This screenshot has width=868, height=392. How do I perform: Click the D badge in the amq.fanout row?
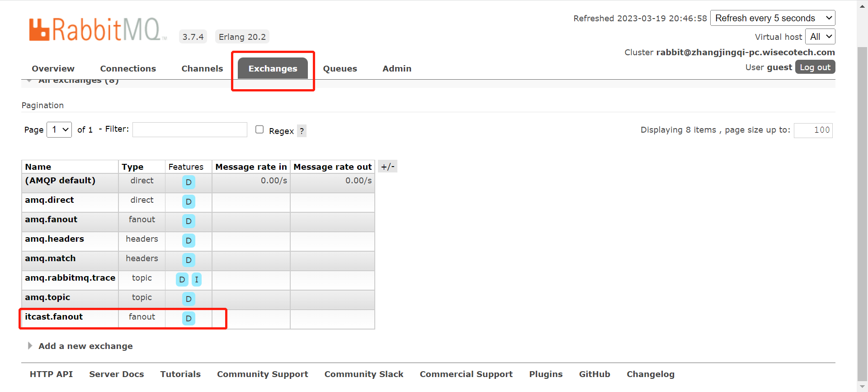189,221
